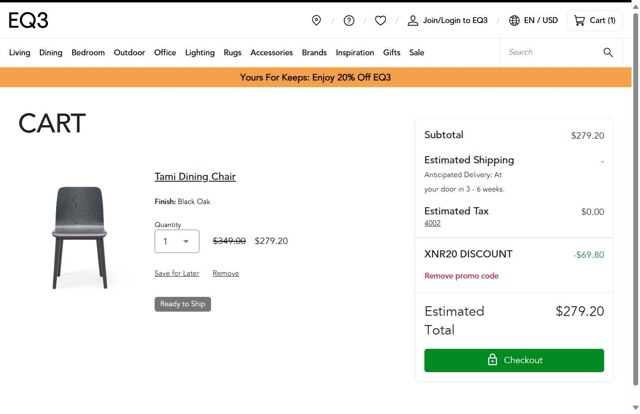This screenshot has width=640, height=414.
Task: Open the store locator pin icon
Action: coord(316,20)
